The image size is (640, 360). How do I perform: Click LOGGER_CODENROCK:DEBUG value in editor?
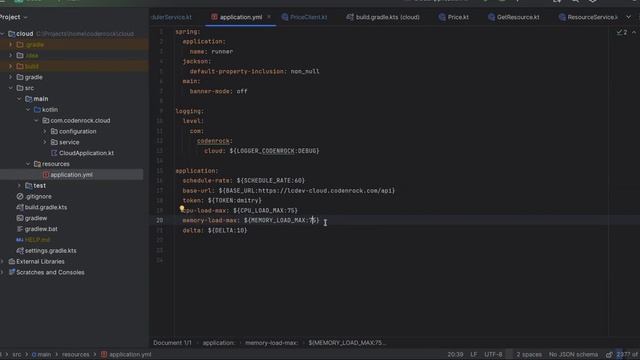274,151
